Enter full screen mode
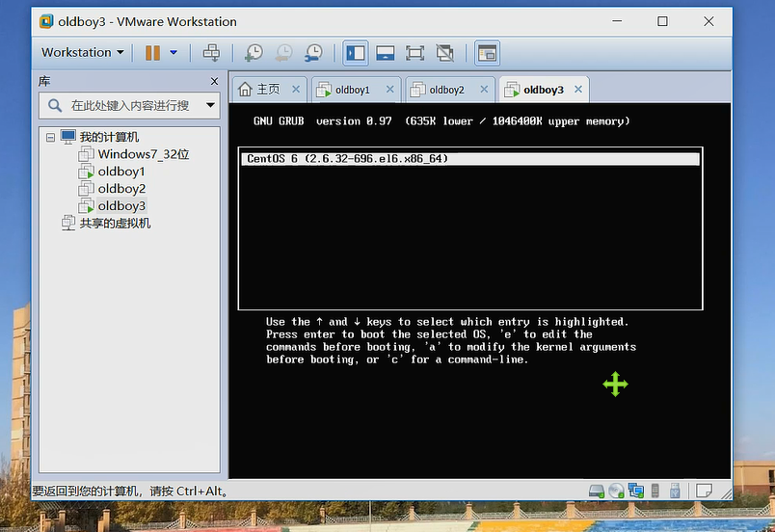 click(414, 53)
